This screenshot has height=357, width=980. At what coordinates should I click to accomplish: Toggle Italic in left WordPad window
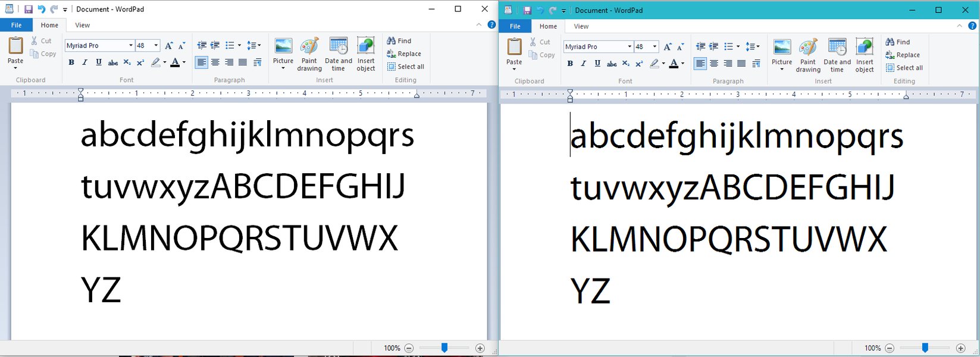click(84, 62)
